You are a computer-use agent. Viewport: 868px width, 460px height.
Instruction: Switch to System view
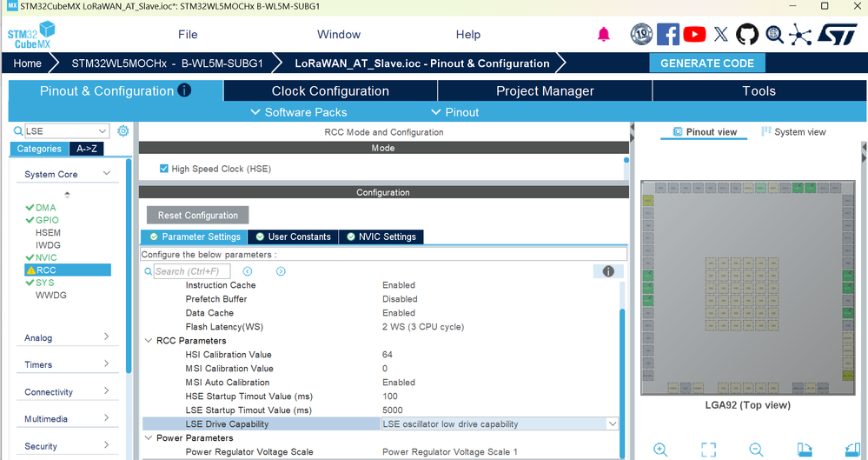(793, 132)
